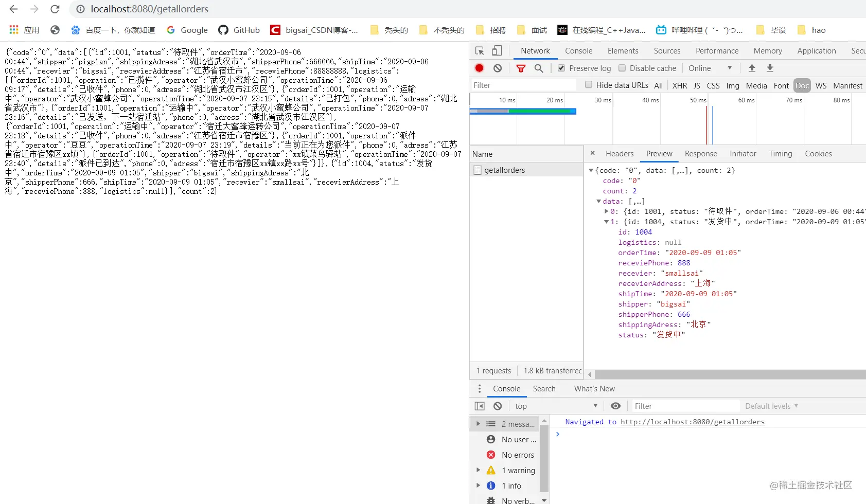This screenshot has height=504, width=866.
Task: Collapse data item 1 with id 1004
Action: (606, 222)
